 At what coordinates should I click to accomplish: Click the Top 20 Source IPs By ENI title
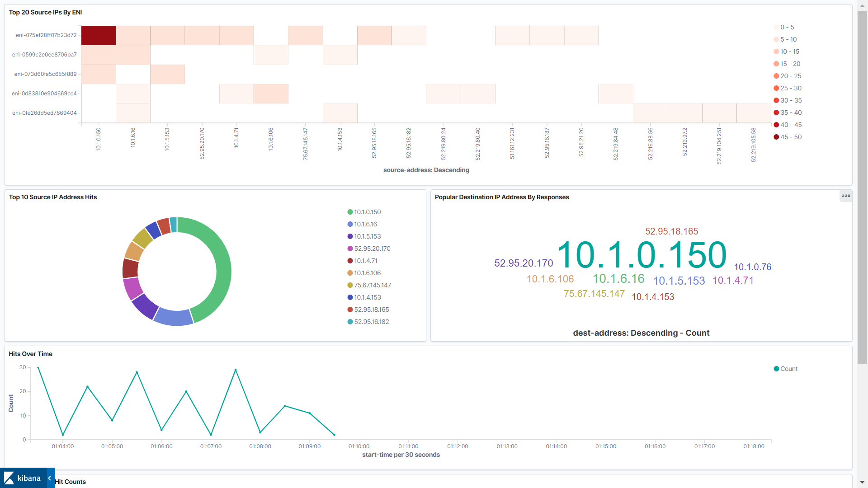[x=45, y=12]
